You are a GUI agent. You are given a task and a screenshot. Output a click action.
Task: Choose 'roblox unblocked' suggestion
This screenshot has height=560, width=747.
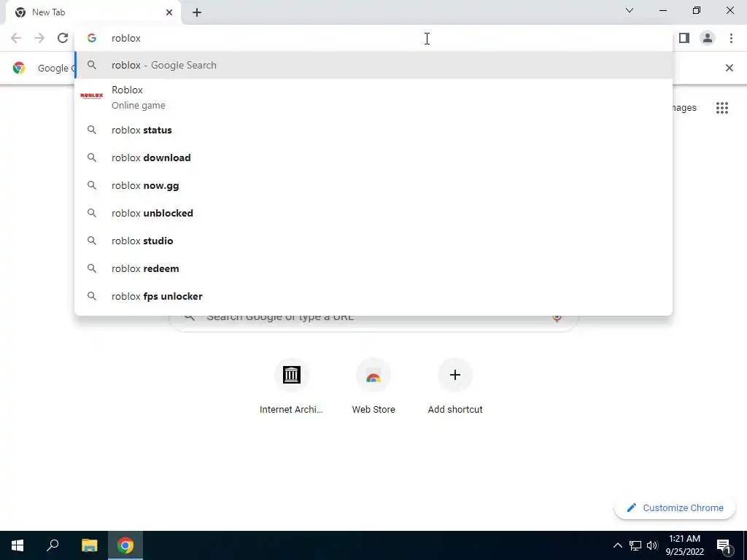pos(373,213)
